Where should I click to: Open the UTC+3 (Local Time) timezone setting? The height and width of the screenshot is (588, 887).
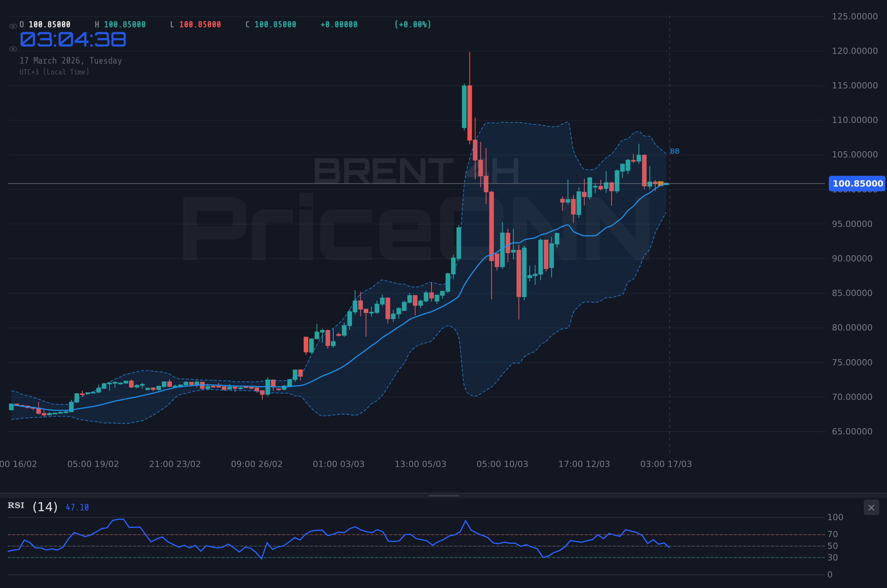tap(54, 72)
